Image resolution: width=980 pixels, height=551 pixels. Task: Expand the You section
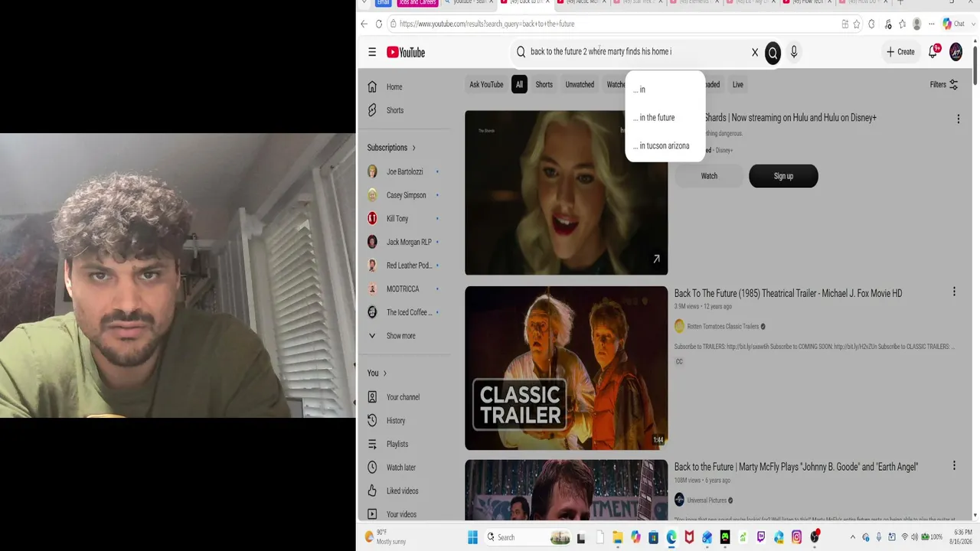pos(377,373)
